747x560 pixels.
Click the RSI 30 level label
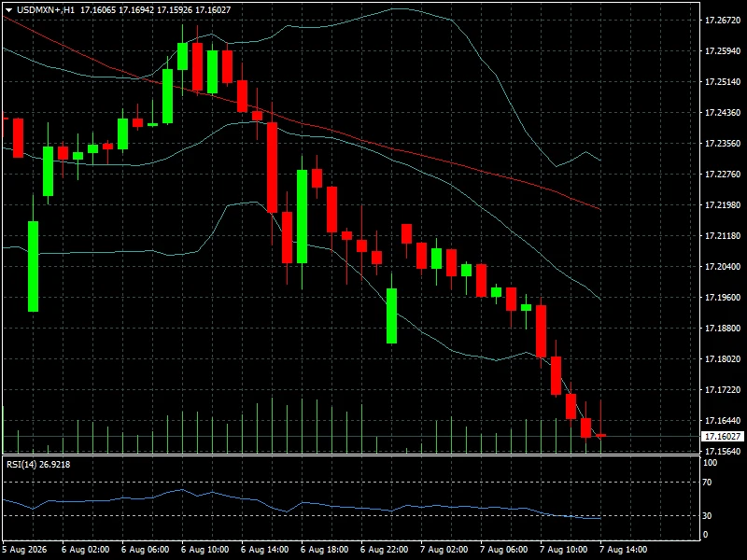coord(708,516)
